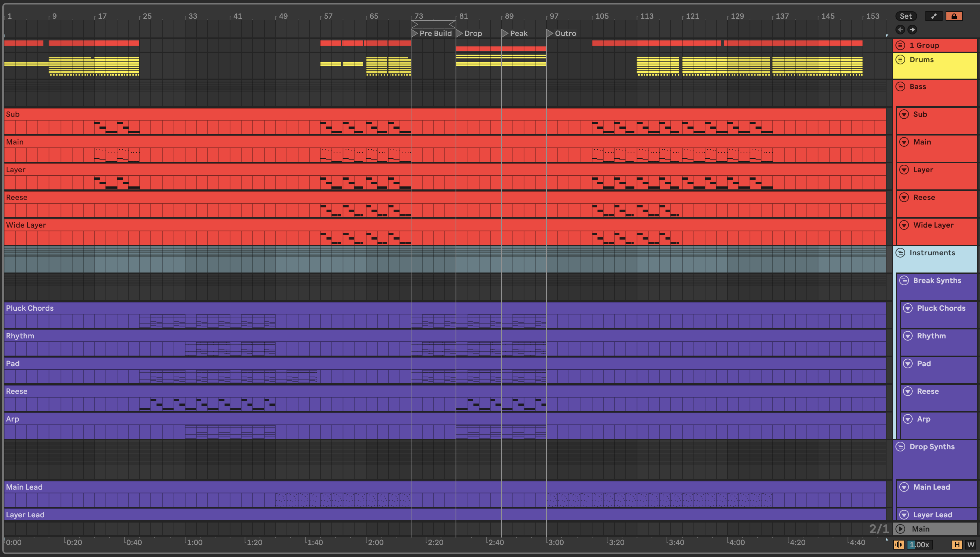
Task: Toggle the automation mode button
Action: [934, 16]
